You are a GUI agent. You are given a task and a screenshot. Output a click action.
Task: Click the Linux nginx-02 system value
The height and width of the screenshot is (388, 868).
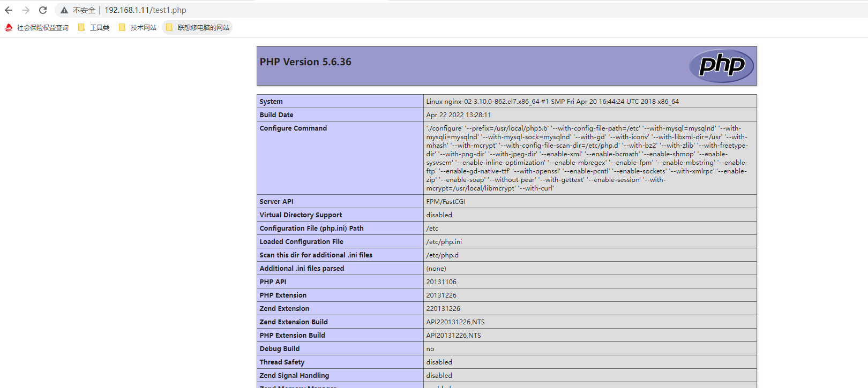click(x=552, y=102)
